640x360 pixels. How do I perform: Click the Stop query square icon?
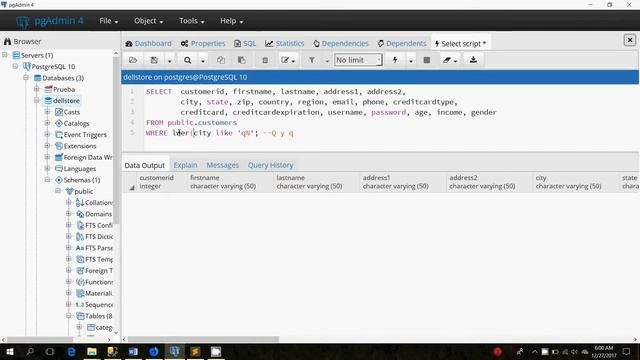(427, 60)
